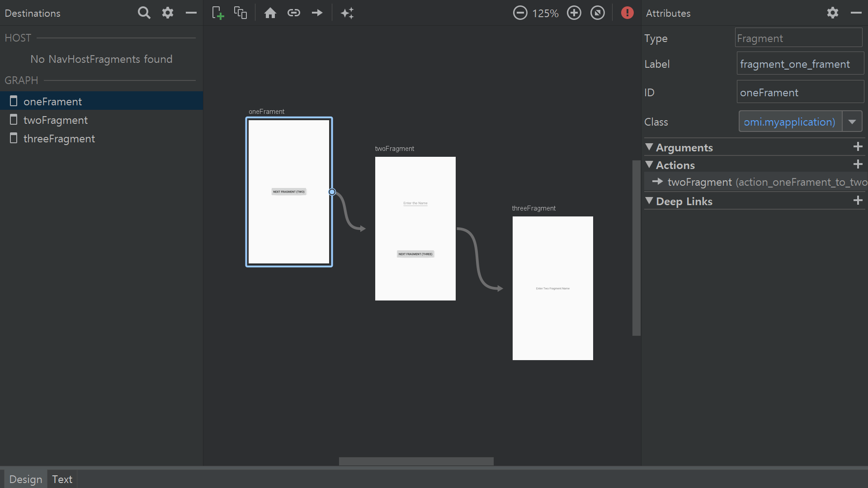
Task: Click the ID input field
Action: coord(800,92)
